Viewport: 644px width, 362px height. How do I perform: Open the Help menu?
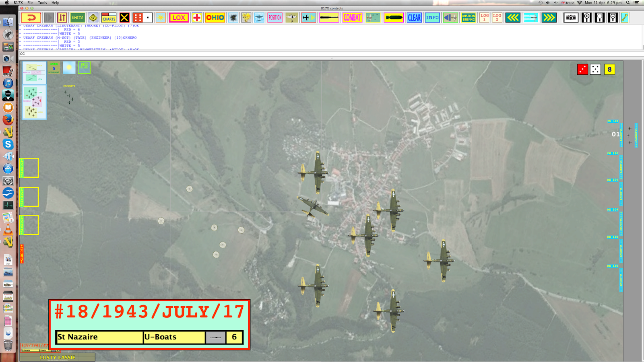point(55,3)
